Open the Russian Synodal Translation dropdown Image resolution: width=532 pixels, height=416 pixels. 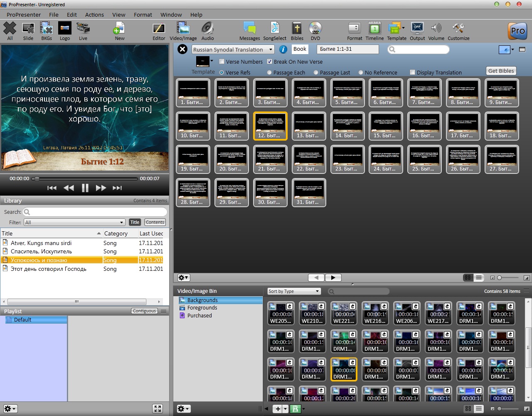[x=233, y=50]
